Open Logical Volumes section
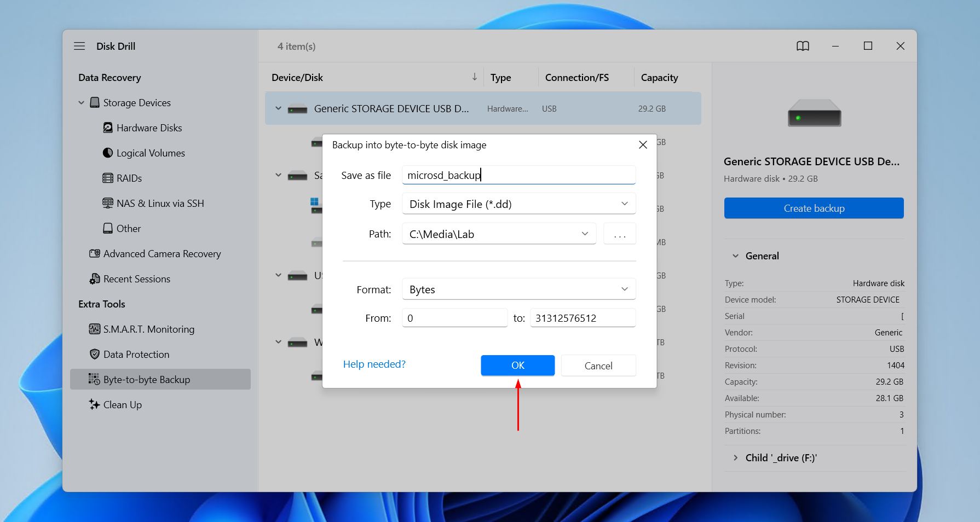 click(151, 153)
